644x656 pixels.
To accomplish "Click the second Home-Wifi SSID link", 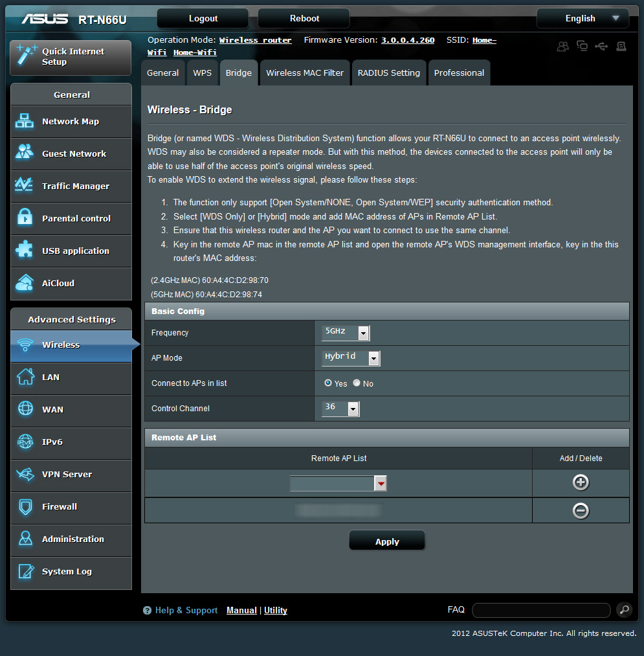I will (195, 52).
